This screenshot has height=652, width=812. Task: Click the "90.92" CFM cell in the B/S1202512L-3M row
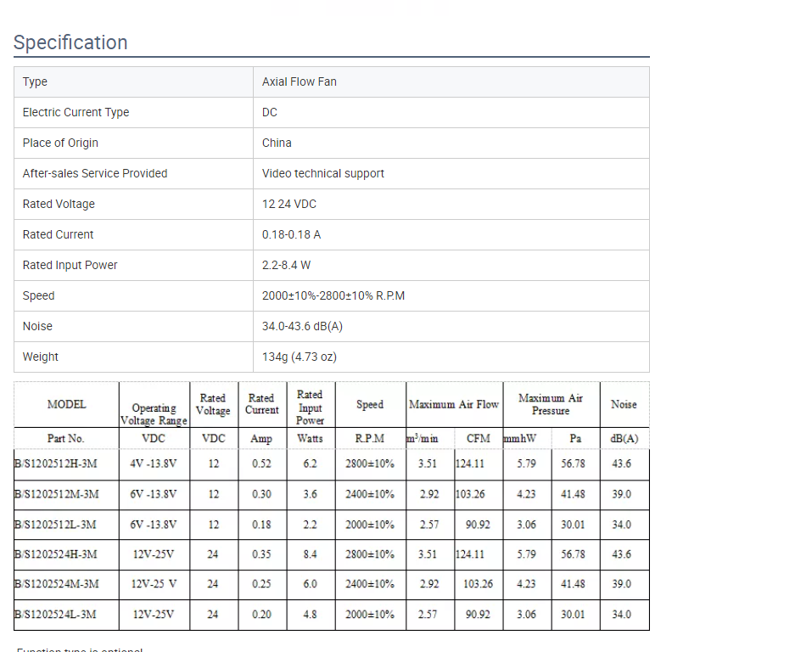pos(478,525)
